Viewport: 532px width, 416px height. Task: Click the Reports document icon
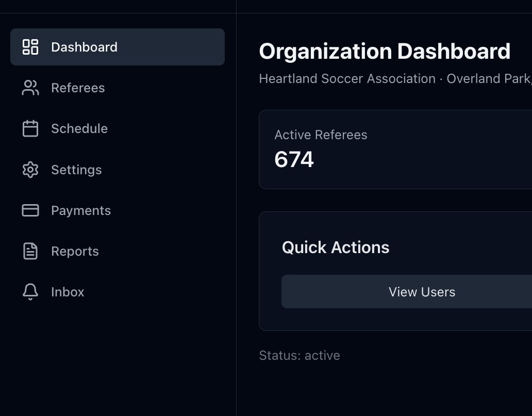(x=30, y=251)
